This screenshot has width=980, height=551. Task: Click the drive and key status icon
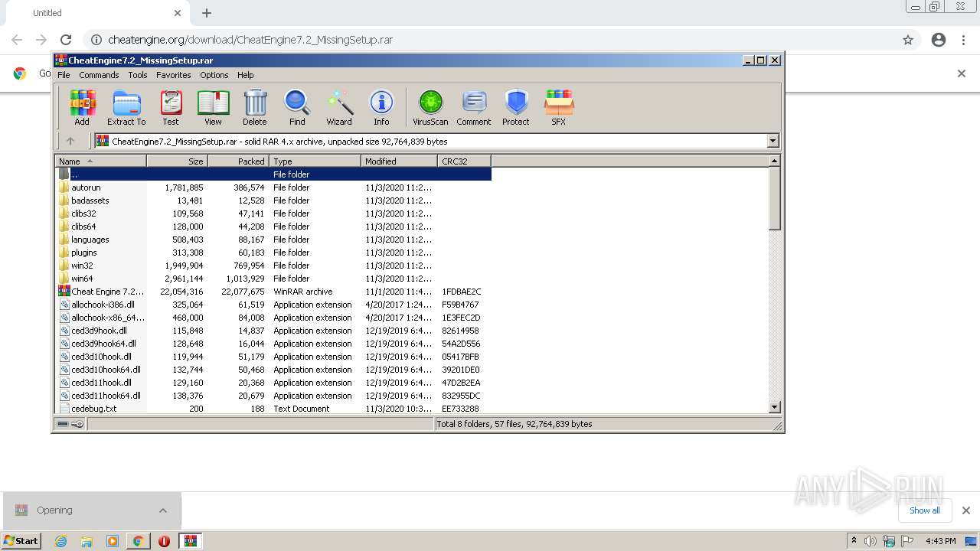point(70,424)
